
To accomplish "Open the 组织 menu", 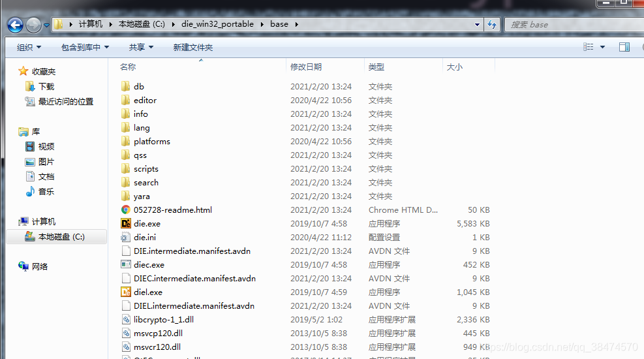I will tap(29, 47).
